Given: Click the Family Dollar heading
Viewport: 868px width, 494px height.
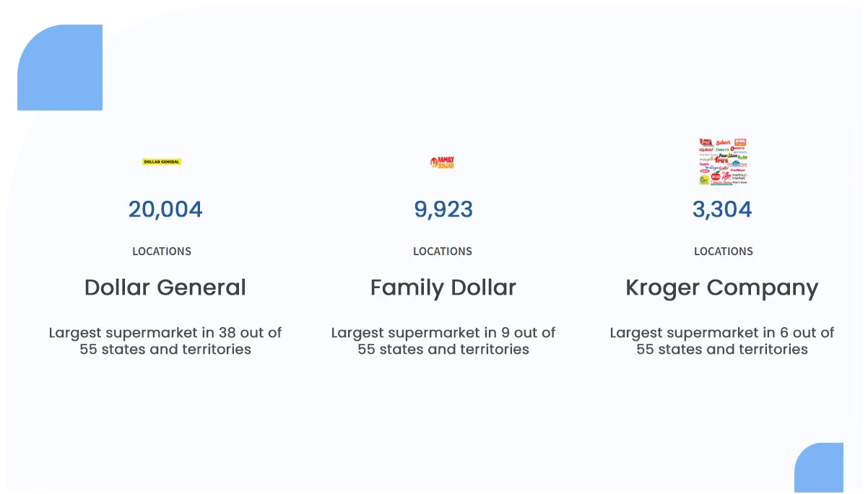Looking at the screenshot, I should (443, 287).
